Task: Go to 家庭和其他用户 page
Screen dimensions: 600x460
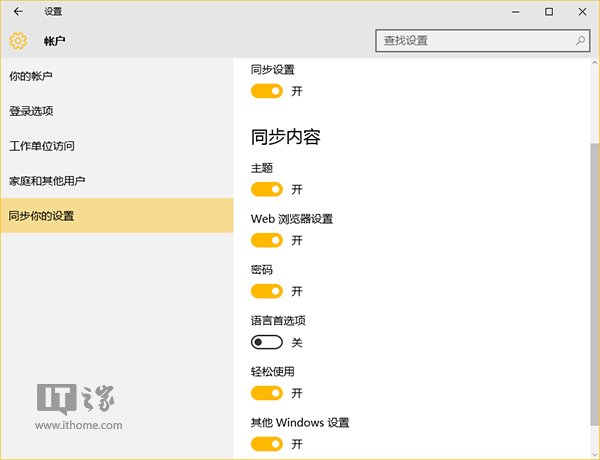Action: click(x=47, y=181)
